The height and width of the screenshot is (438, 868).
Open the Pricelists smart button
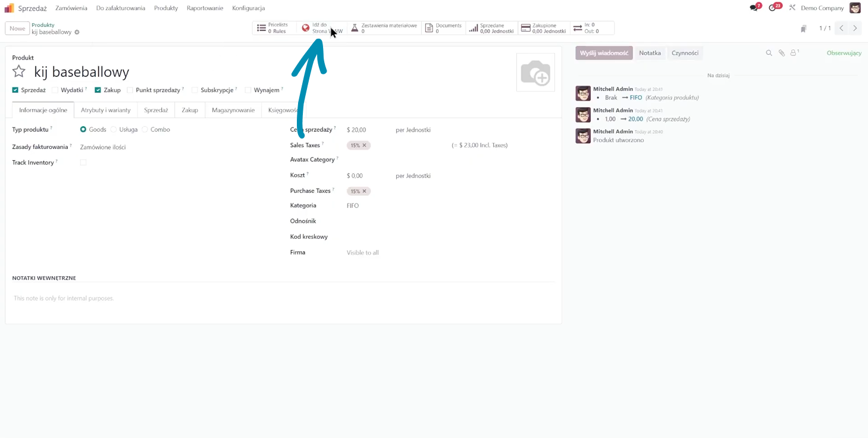[x=274, y=28]
